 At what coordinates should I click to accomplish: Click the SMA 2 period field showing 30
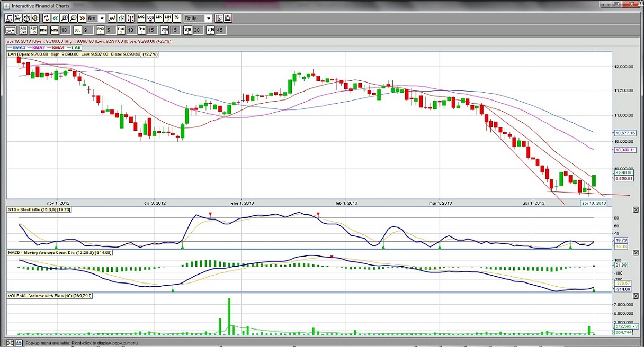point(196,30)
